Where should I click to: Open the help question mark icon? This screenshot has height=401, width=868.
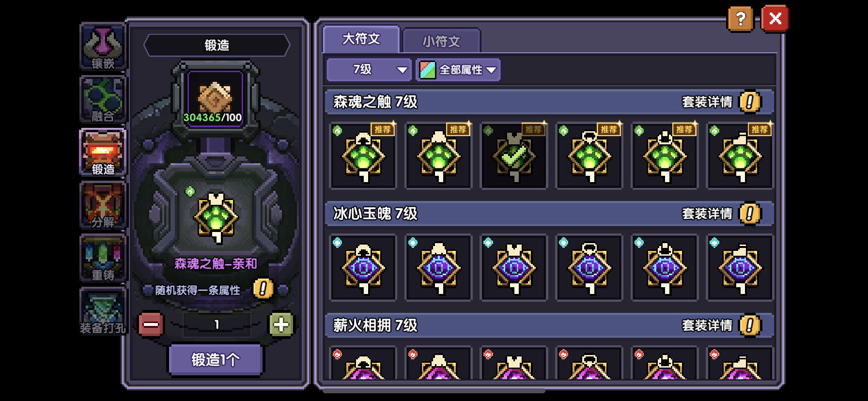[740, 19]
